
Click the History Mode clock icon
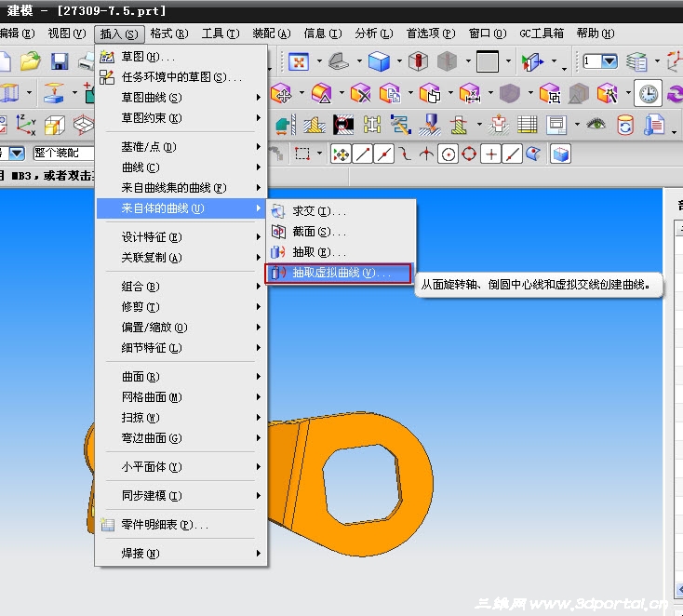[649, 93]
